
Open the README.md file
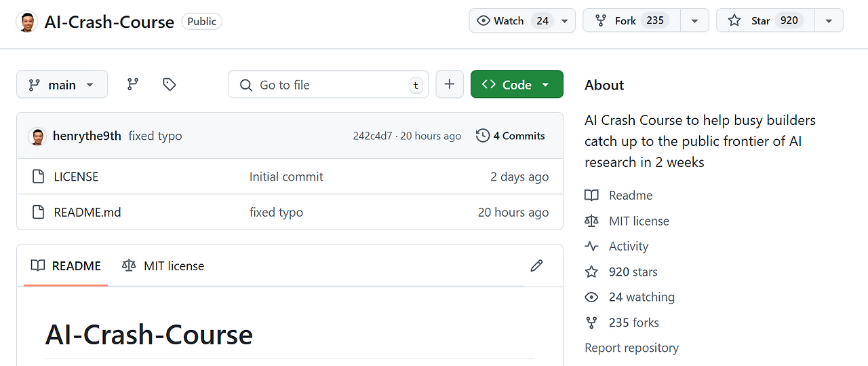87,213
